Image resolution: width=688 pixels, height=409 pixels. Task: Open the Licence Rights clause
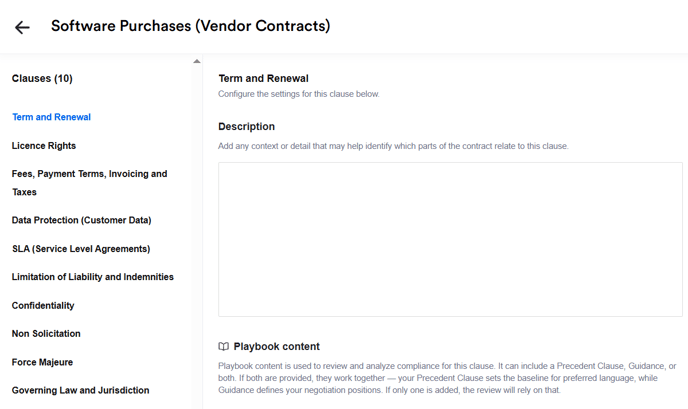pos(44,146)
